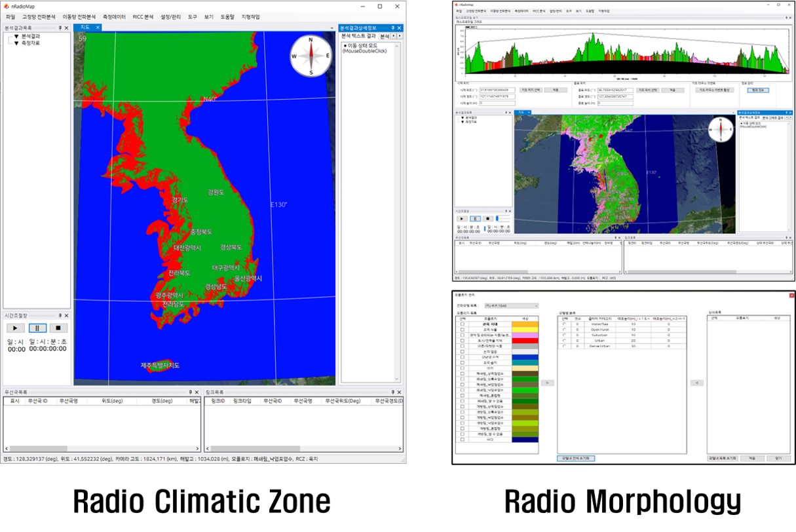
Task: Expand the 측정자료 tree node in Climatic Zone window
Action: pyautogui.click(x=16, y=43)
